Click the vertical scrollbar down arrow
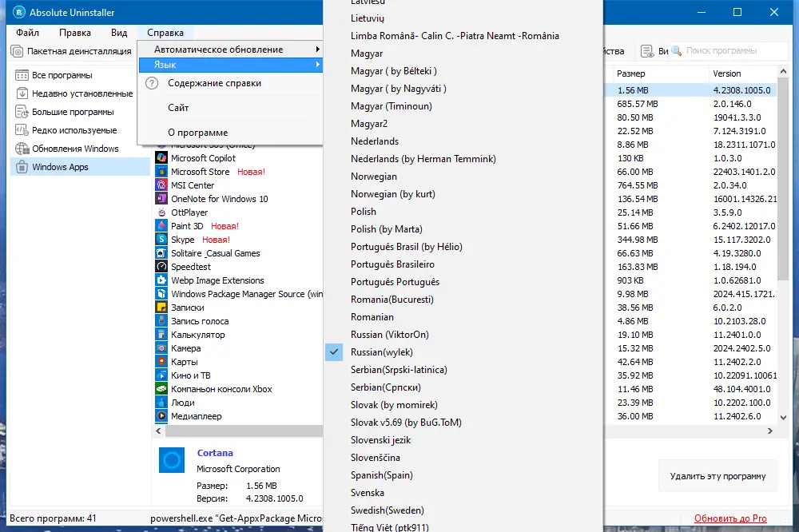This screenshot has width=799, height=532. (783, 417)
